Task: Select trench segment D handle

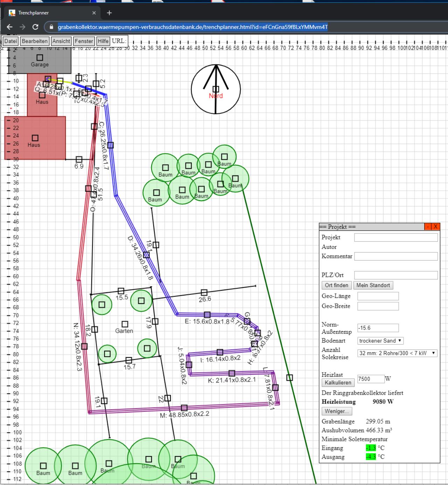Action: (146, 255)
